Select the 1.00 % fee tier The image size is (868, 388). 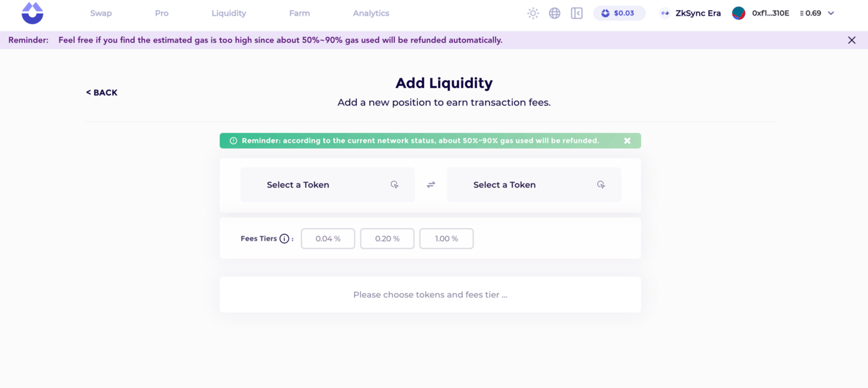(x=446, y=239)
